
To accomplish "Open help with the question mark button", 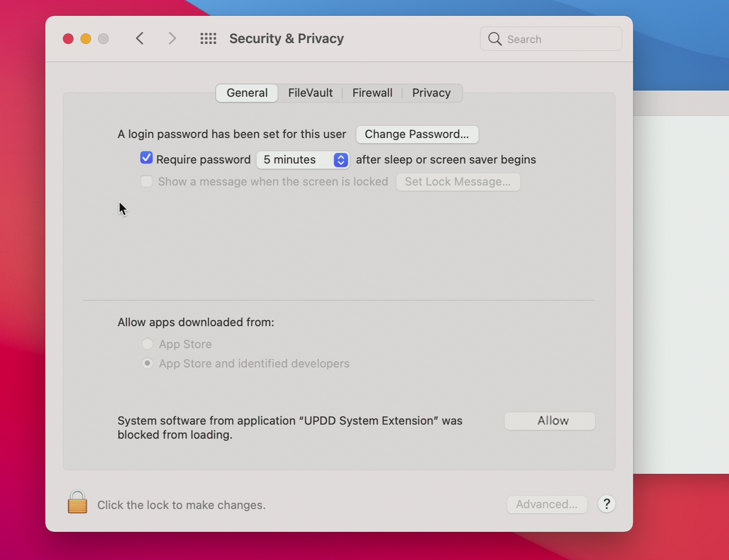I will coord(606,504).
